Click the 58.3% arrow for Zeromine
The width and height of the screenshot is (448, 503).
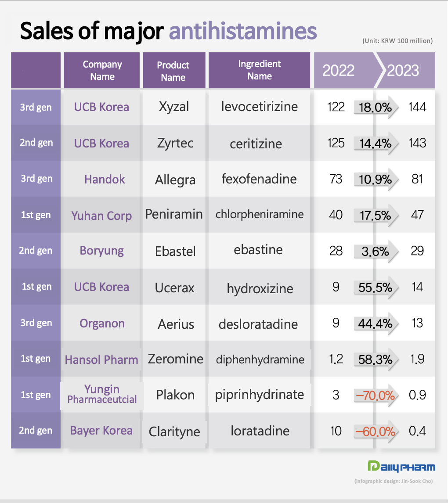click(x=375, y=359)
